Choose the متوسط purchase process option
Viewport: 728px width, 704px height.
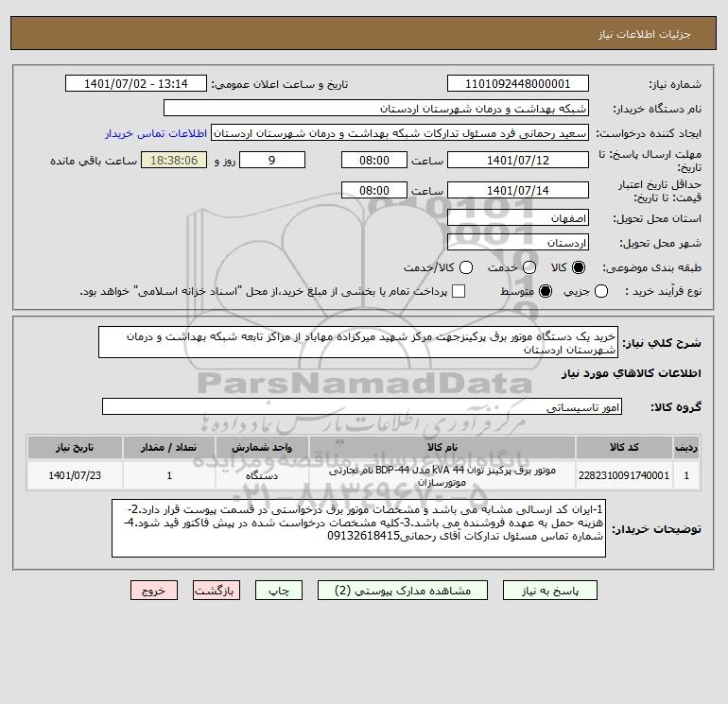[x=546, y=291]
